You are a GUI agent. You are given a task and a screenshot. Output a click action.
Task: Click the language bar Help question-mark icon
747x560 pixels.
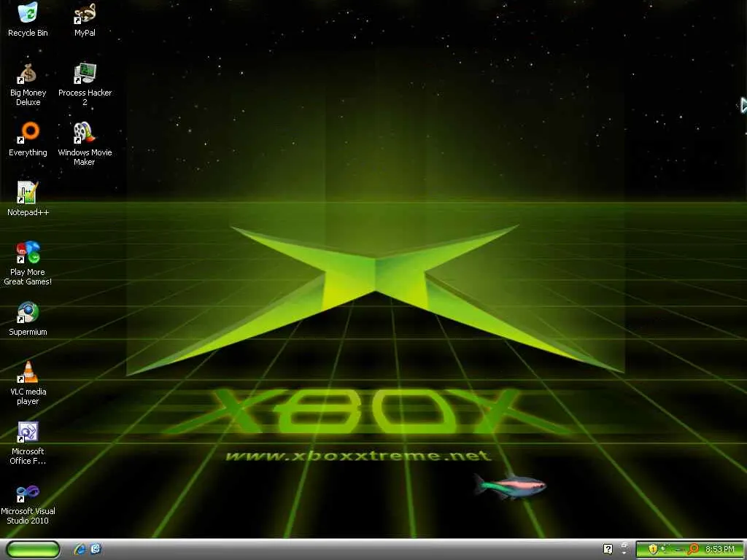coord(608,549)
